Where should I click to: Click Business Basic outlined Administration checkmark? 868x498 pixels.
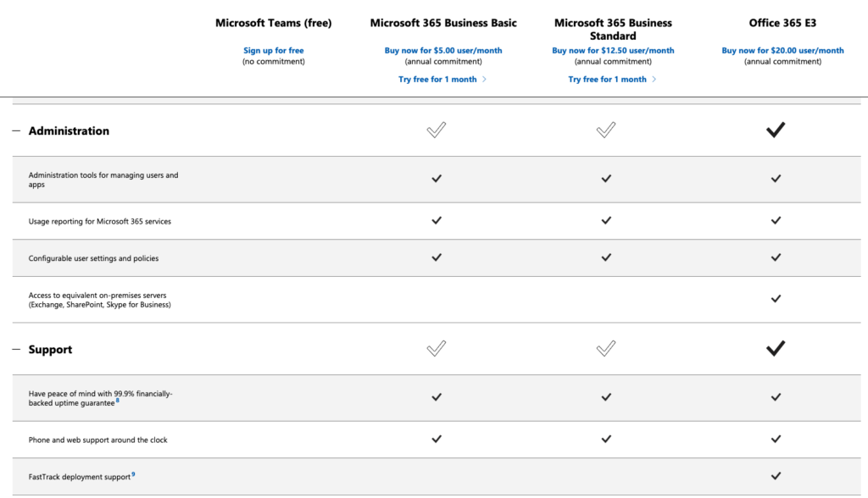(x=437, y=130)
